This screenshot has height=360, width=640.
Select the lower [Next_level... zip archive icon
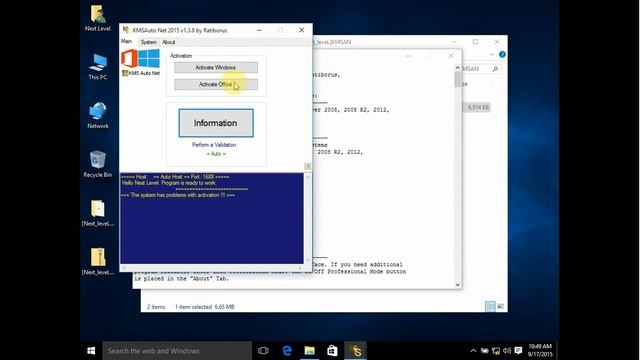click(98, 262)
